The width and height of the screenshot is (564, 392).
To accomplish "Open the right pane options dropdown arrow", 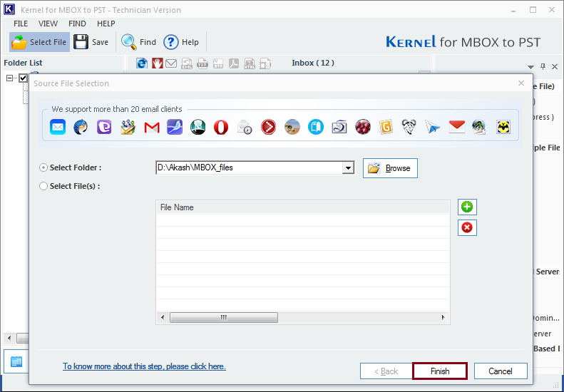I will 530,67.
